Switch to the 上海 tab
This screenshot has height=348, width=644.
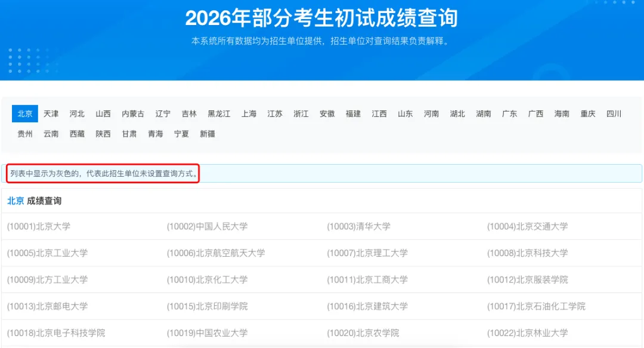pyautogui.click(x=249, y=113)
